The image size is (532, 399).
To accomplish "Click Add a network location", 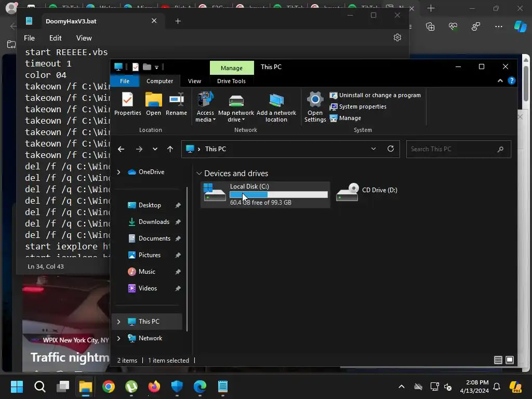I will click(276, 107).
